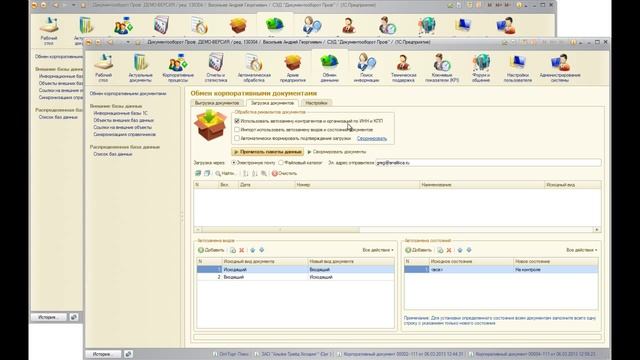Click the На контроле cell in states table
Screen dimensions: 640x360
coord(556,269)
